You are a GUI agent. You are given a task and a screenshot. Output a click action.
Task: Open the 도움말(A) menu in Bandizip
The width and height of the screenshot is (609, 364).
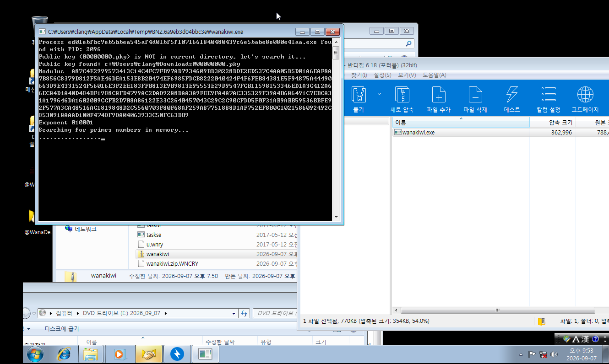pos(434,75)
